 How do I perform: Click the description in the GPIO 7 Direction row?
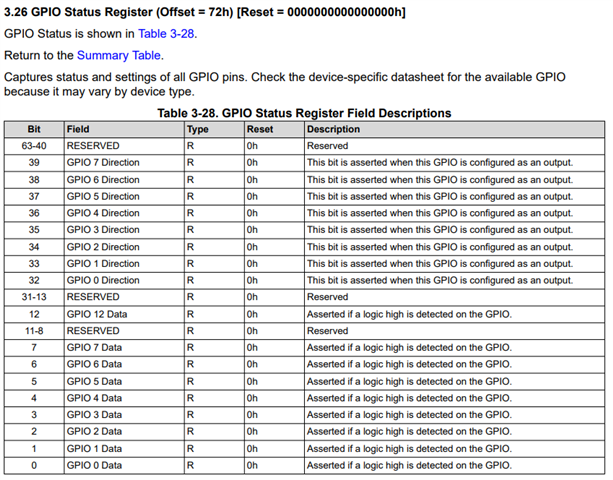click(440, 163)
